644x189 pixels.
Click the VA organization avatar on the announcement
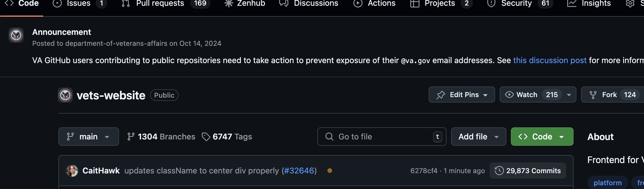click(16, 35)
